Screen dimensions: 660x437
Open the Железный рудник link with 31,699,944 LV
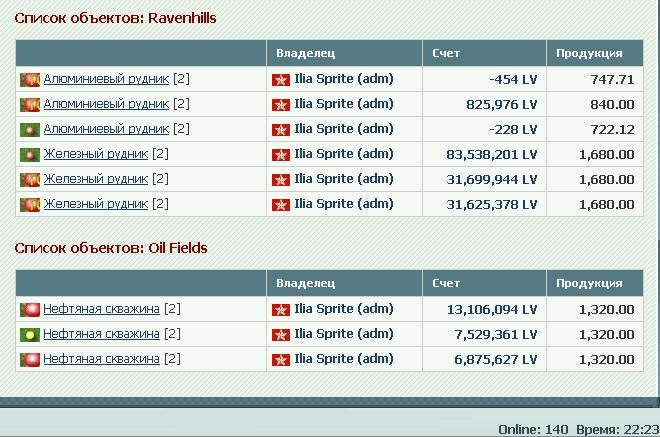pos(96,179)
